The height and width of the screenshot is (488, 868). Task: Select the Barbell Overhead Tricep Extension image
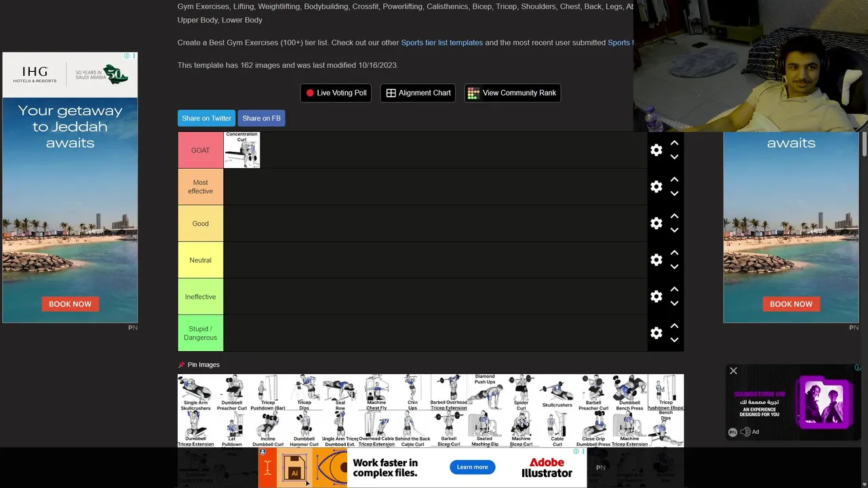pos(449,392)
